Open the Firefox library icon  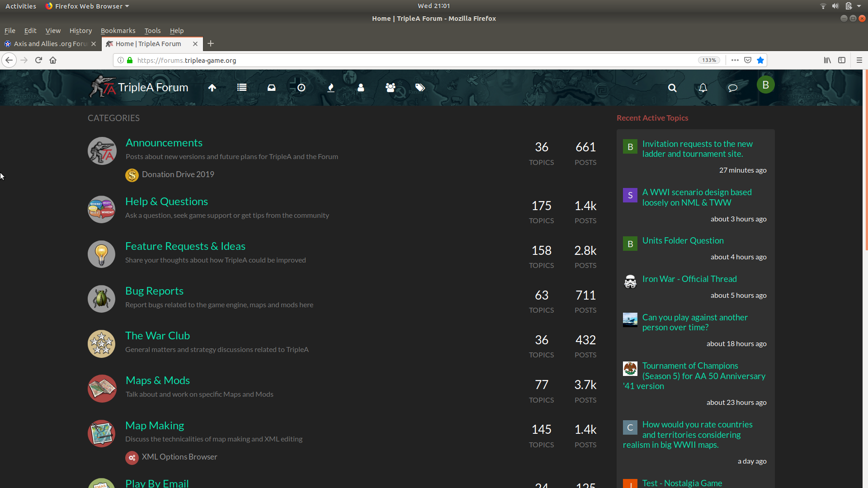(827, 60)
